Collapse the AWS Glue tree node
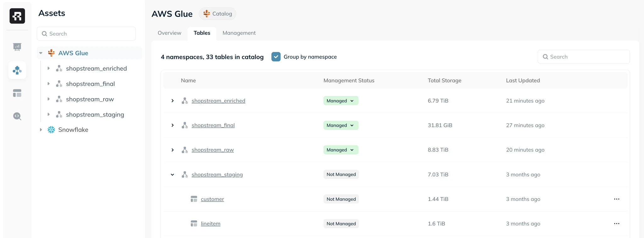The height and width of the screenshot is (238, 644). (x=41, y=53)
